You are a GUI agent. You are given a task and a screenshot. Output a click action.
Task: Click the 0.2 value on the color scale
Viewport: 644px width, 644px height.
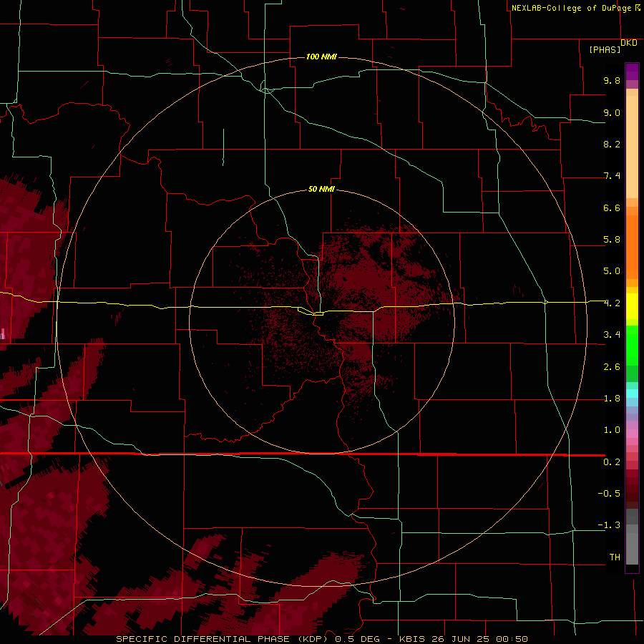[612, 462]
